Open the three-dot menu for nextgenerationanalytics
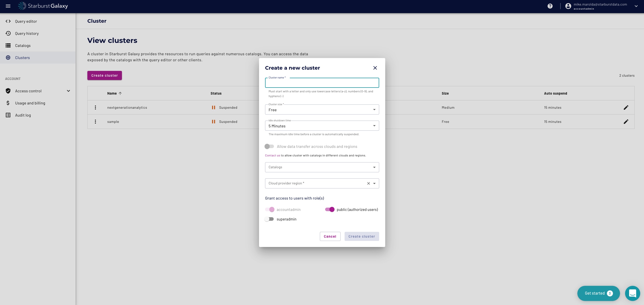 pyautogui.click(x=95, y=107)
